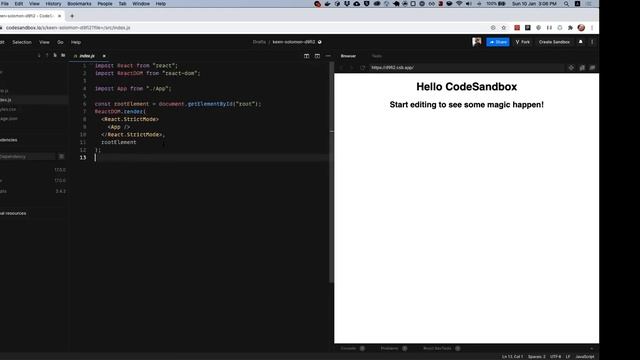Click the preview layout toggle icon
The width and height of the screenshot is (640, 360).
(317, 56)
